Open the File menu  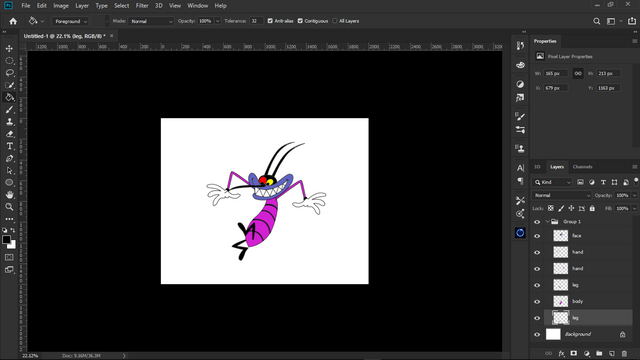tap(26, 6)
